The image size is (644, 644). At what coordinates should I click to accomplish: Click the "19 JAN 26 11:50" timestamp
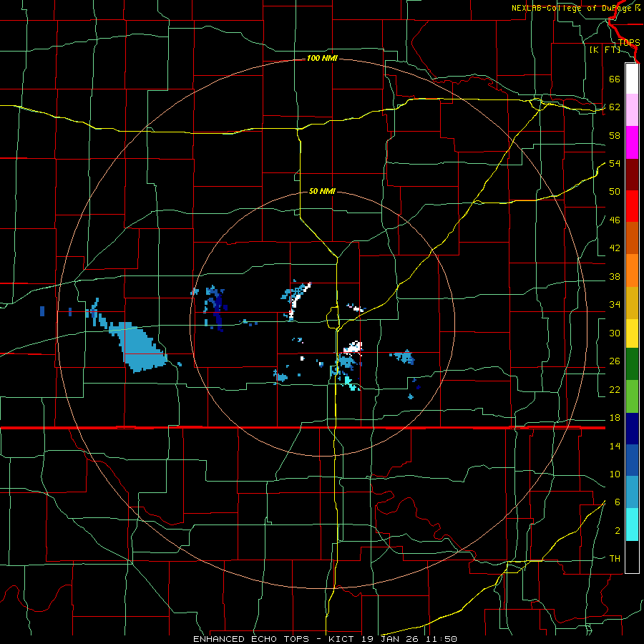click(x=409, y=639)
